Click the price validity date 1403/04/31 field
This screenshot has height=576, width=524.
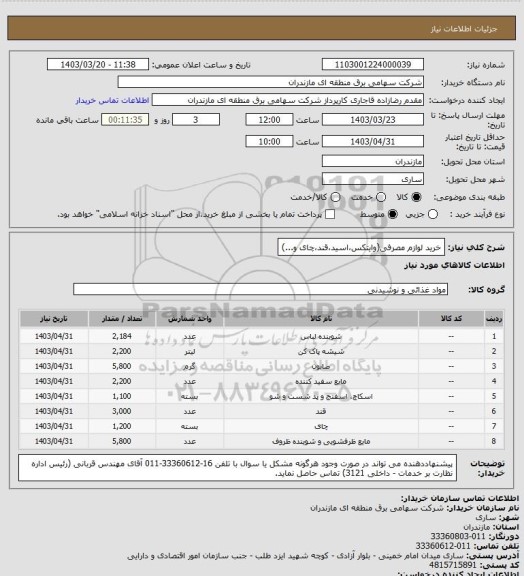tap(373, 142)
